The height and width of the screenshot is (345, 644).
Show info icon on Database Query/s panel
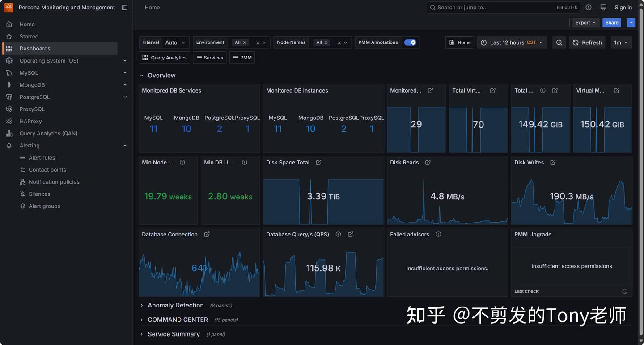point(338,234)
